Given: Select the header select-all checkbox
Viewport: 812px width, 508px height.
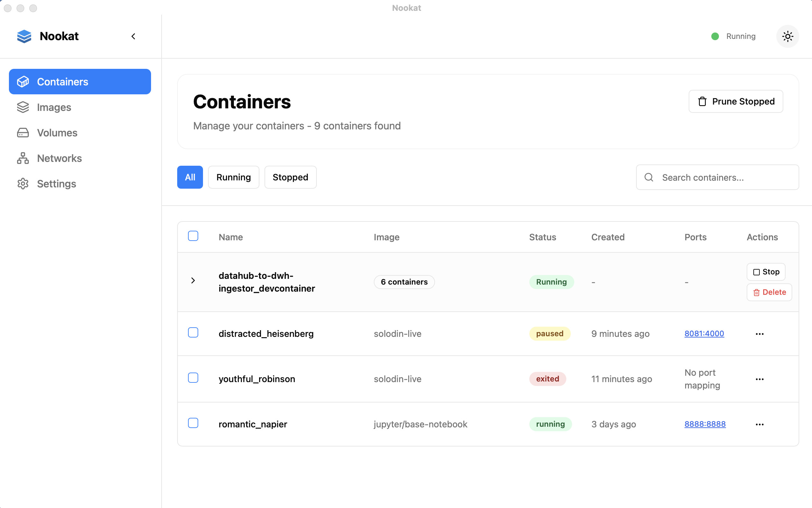Looking at the screenshot, I should [193, 236].
